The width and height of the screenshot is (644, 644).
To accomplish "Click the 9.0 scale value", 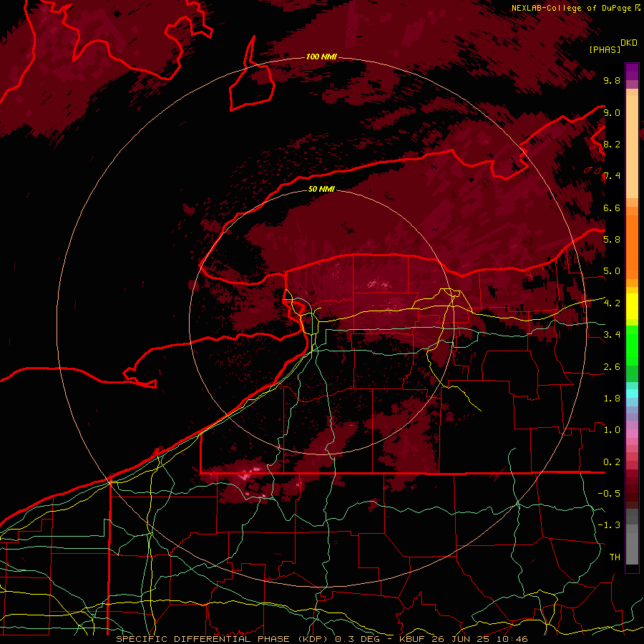I will (x=612, y=112).
